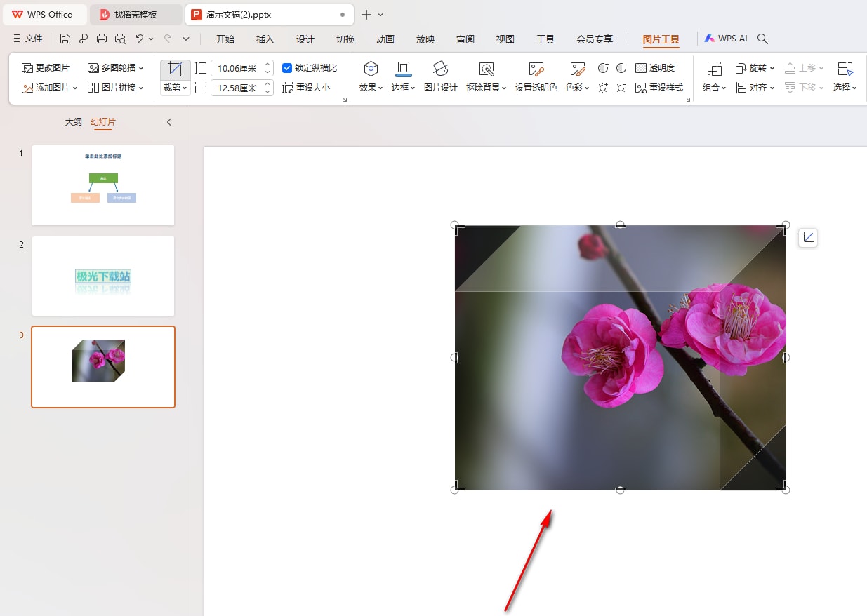Switch to the 插入 ribbon tab
The image size is (867, 616).
pos(265,39)
